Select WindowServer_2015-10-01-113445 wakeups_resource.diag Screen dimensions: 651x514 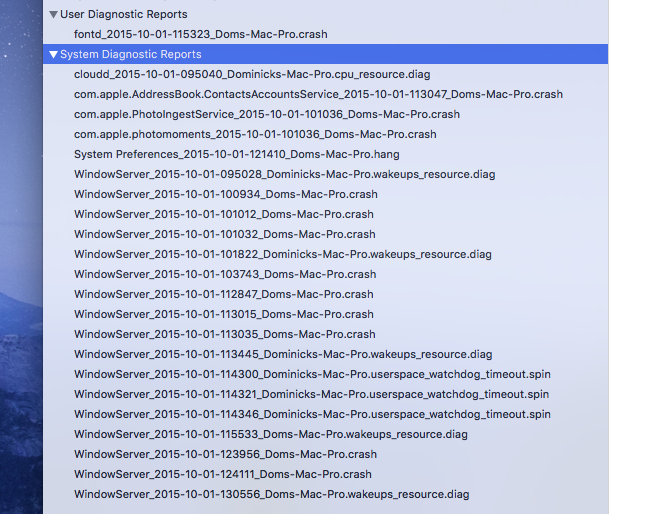pos(283,354)
